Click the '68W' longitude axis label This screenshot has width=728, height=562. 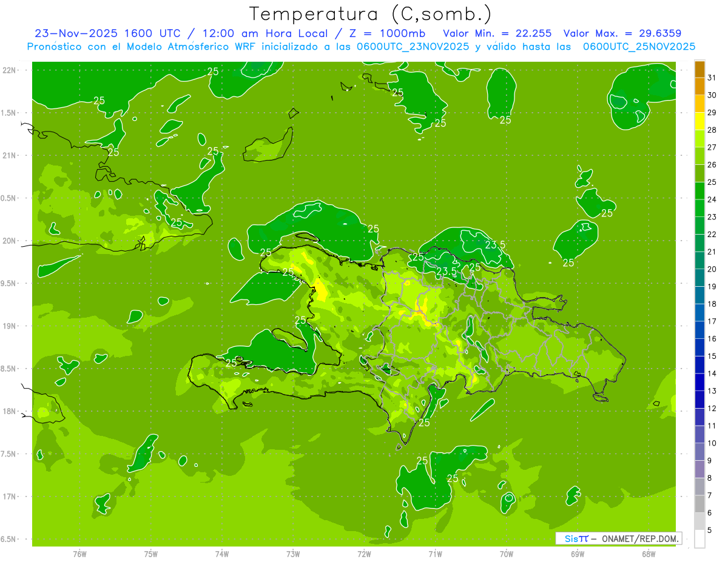tap(649, 554)
